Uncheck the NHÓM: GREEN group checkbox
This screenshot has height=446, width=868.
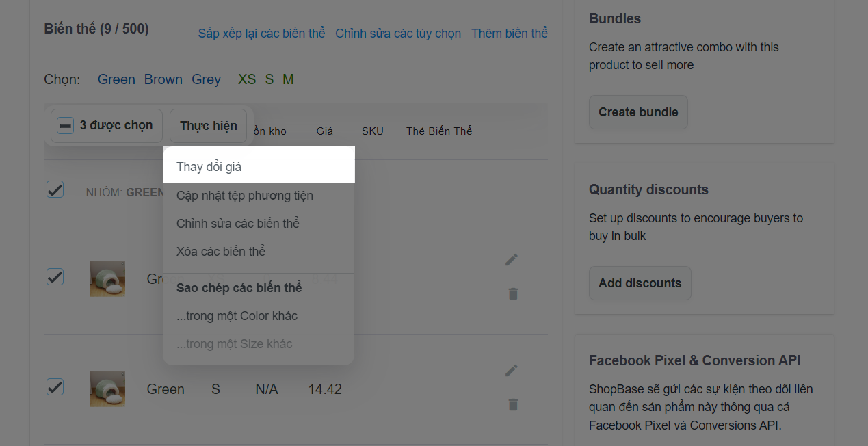click(55, 189)
